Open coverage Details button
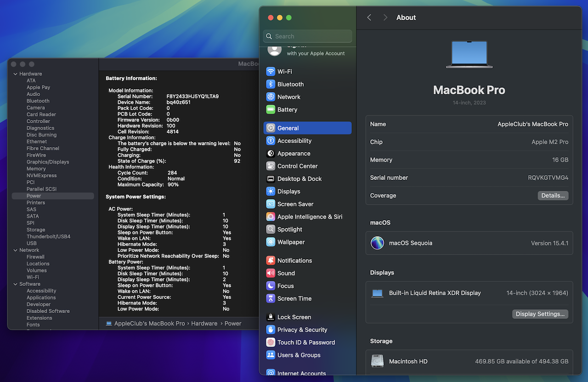The width and height of the screenshot is (588, 382). (553, 195)
